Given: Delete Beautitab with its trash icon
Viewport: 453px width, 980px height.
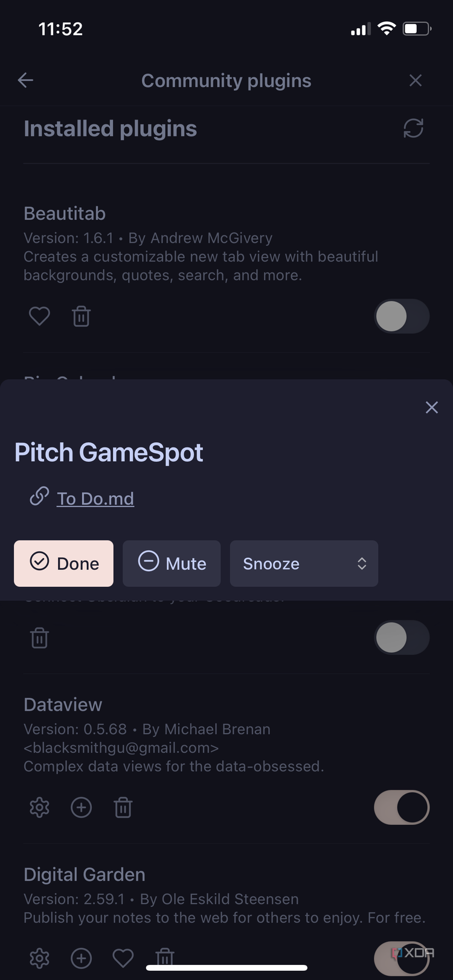Looking at the screenshot, I should click(x=82, y=316).
